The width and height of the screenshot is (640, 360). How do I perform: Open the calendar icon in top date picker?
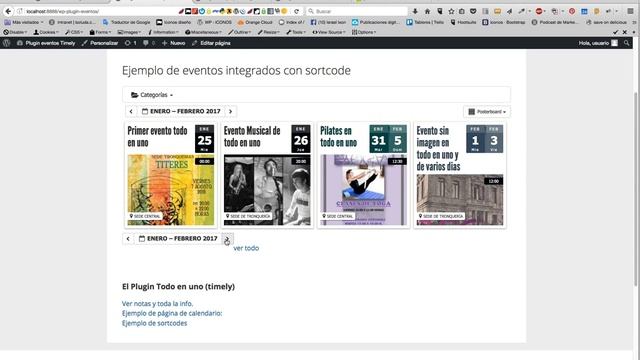click(145, 111)
